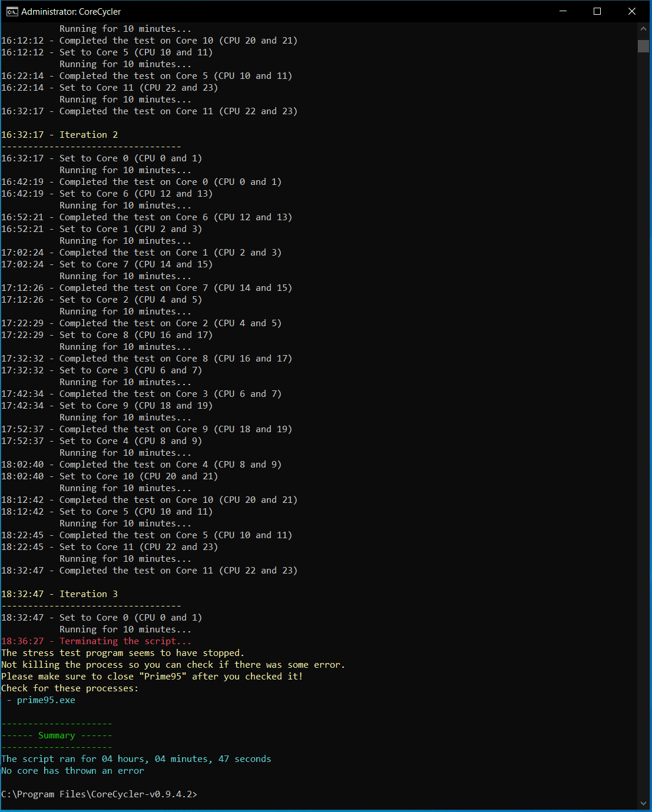
Task: Click the vertical scrollbar thumb
Action: point(643,47)
